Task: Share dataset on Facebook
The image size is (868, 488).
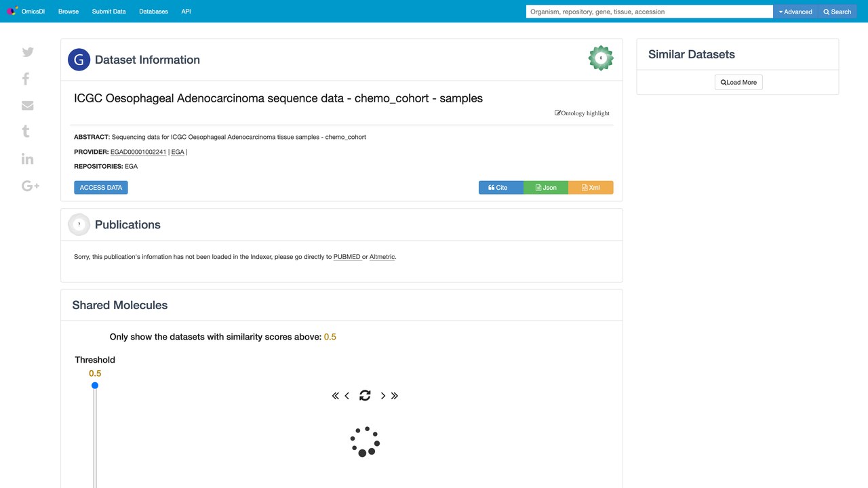Action: (x=26, y=79)
